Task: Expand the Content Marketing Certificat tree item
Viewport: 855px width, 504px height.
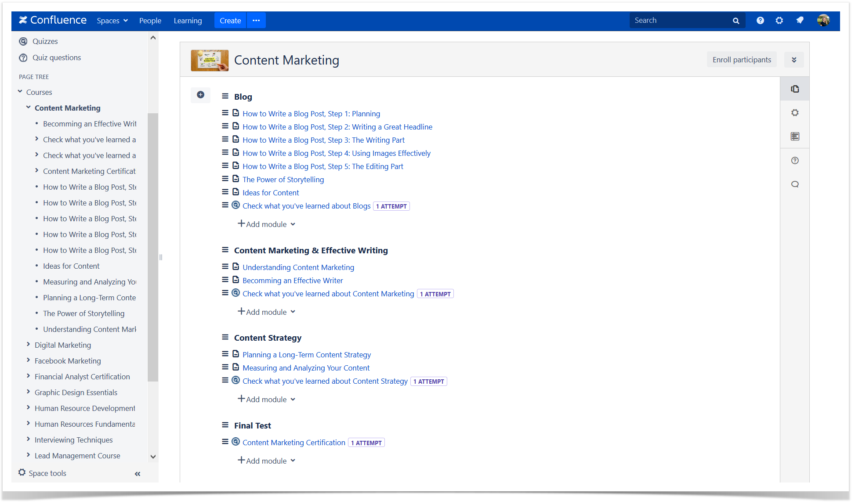Action: (x=37, y=171)
